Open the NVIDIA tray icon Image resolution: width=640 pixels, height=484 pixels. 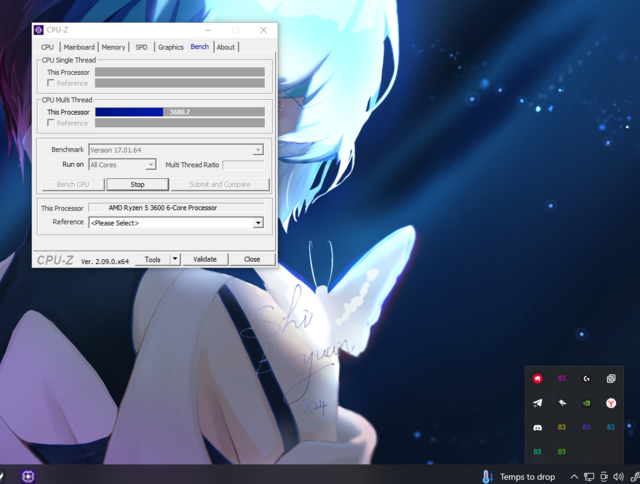586,403
